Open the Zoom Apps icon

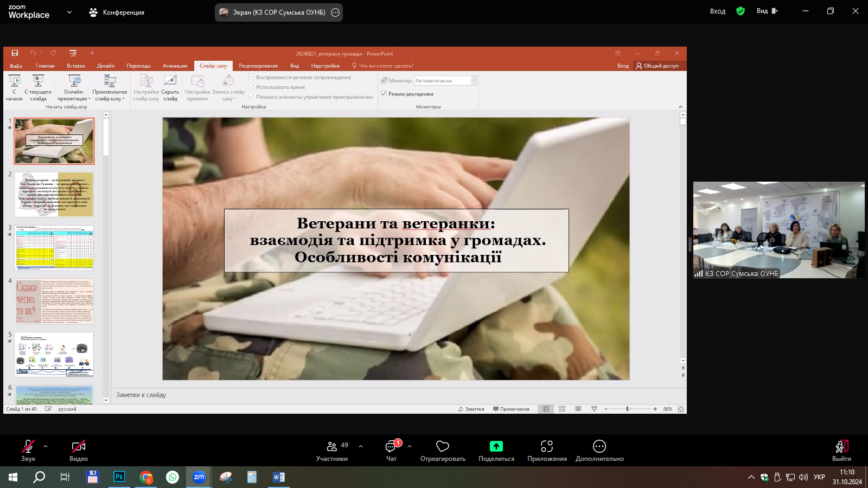pos(547,446)
